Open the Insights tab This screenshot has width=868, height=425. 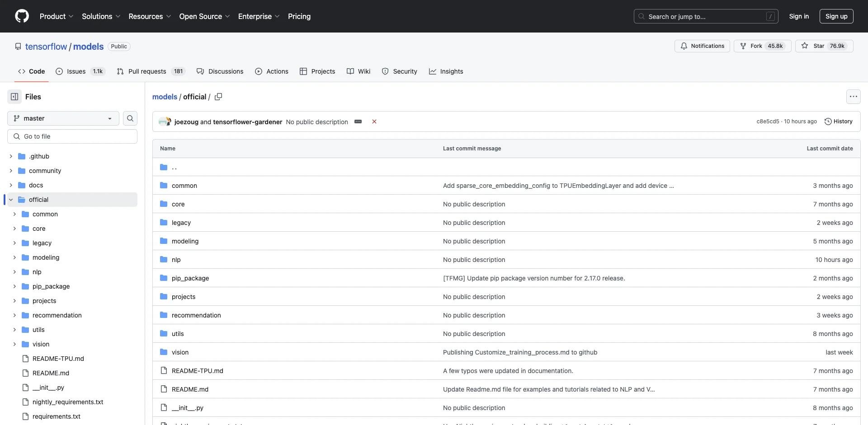[x=446, y=71]
